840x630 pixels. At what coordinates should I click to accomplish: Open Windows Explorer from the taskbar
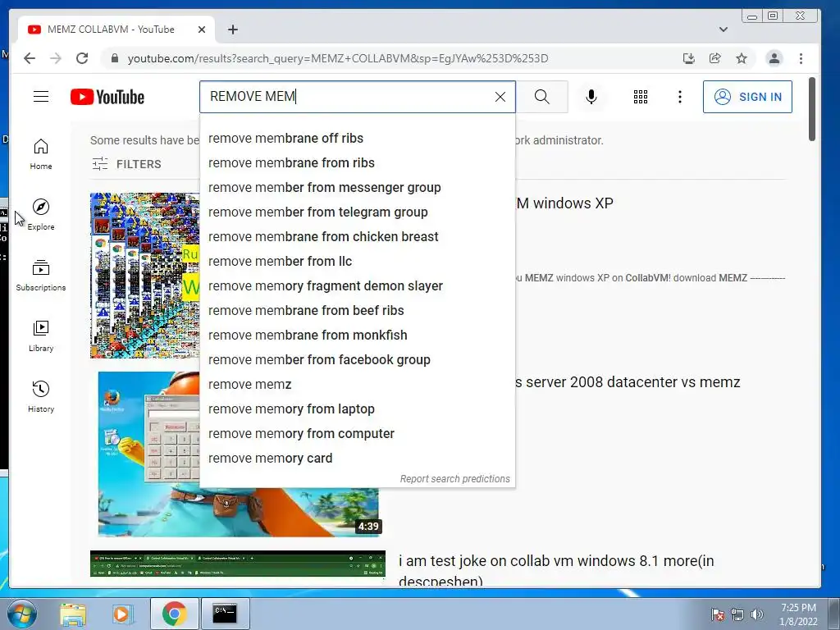(x=73, y=614)
